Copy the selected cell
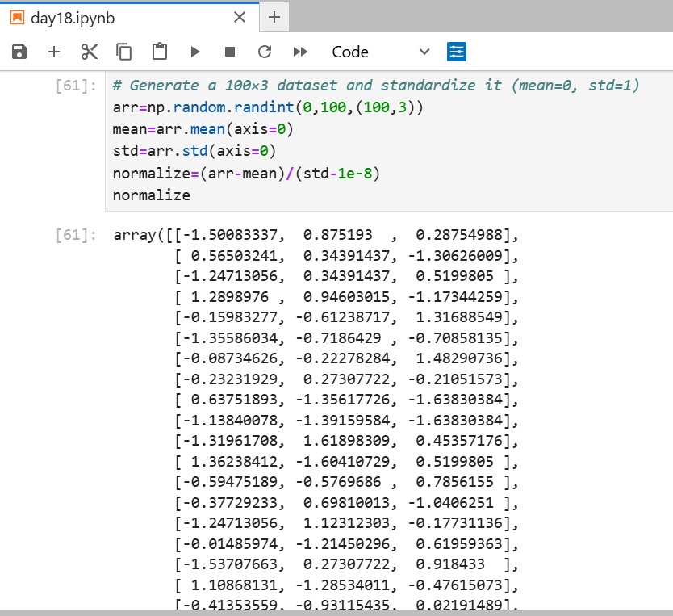 (123, 51)
